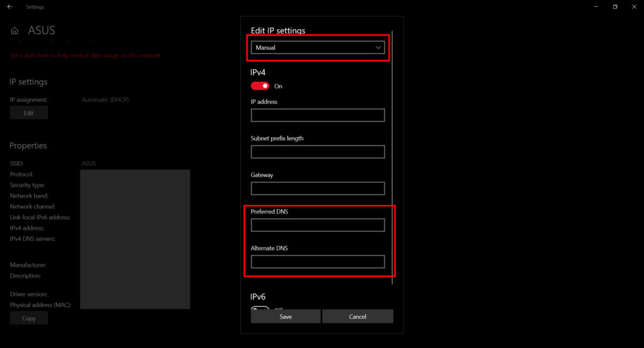The width and height of the screenshot is (644, 348).
Task: Close the Settings window
Action: (635, 7)
